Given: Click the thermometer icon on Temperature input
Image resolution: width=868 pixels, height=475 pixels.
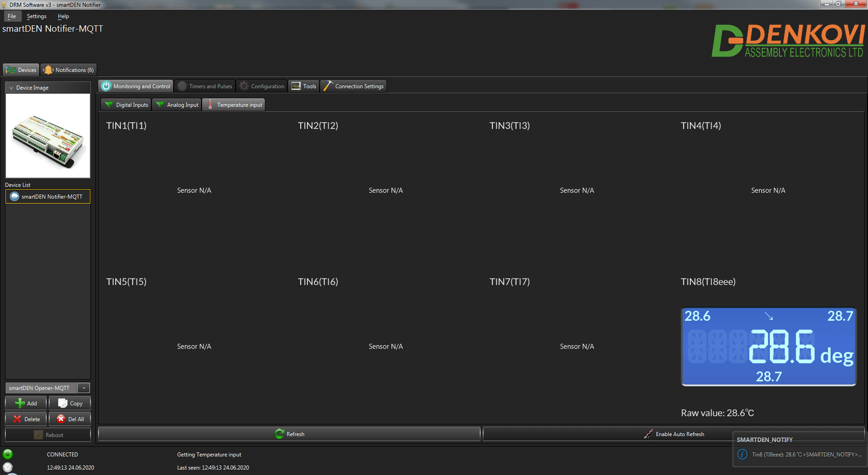Looking at the screenshot, I should pos(210,104).
